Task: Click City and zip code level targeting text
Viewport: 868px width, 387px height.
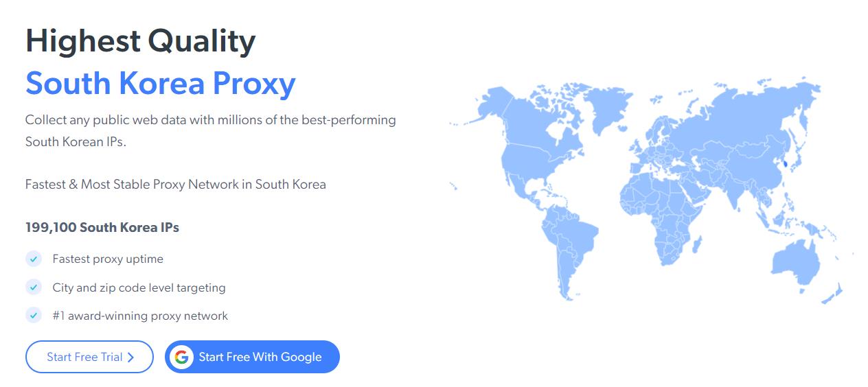Action: (139, 288)
